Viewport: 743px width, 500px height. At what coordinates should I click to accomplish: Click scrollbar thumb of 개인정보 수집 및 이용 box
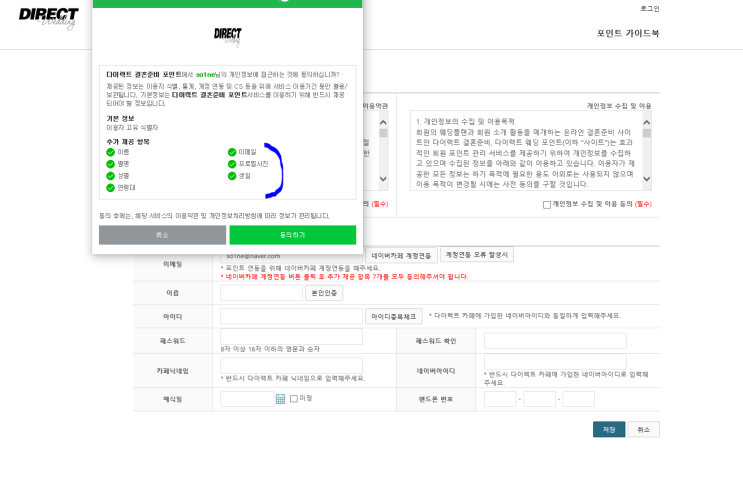[647, 133]
